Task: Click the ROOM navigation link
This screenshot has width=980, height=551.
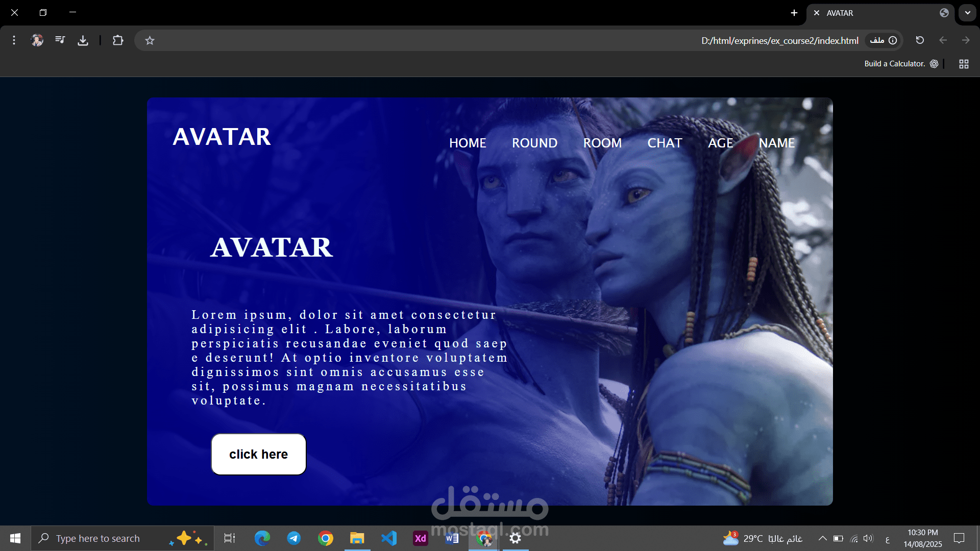Action: click(602, 143)
